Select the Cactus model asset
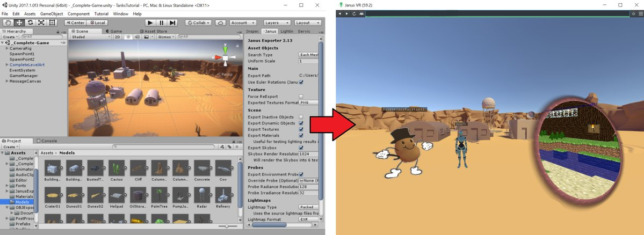The image size is (644, 235). (x=117, y=168)
